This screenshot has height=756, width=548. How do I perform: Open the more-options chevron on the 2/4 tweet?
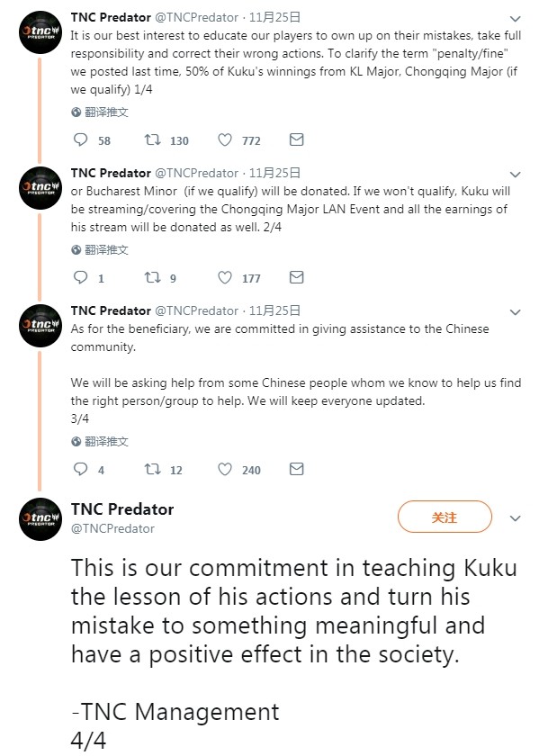pos(515,174)
